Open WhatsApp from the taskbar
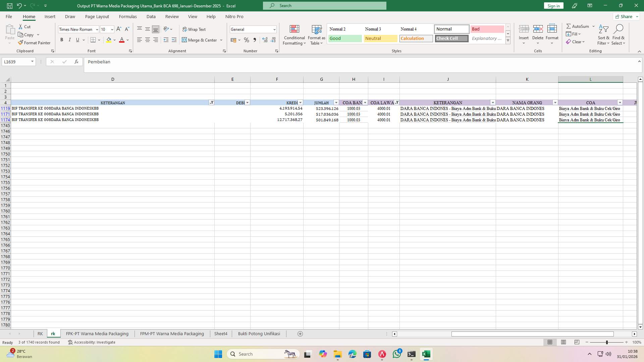Screen dimensions: 644x362 397,354
